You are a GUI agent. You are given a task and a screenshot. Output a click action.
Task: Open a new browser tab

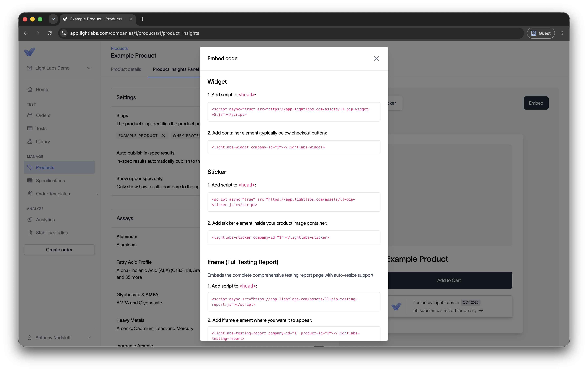142,19
